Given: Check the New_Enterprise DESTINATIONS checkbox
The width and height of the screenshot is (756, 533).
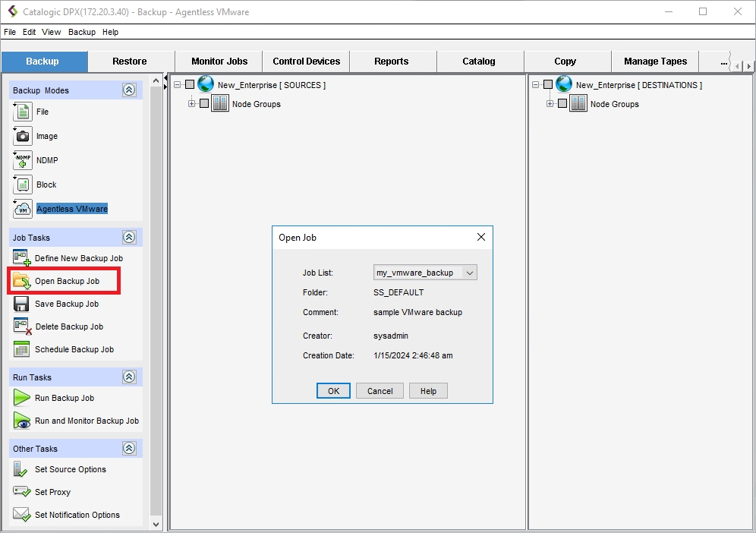Looking at the screenshot, I should (548, 85).
